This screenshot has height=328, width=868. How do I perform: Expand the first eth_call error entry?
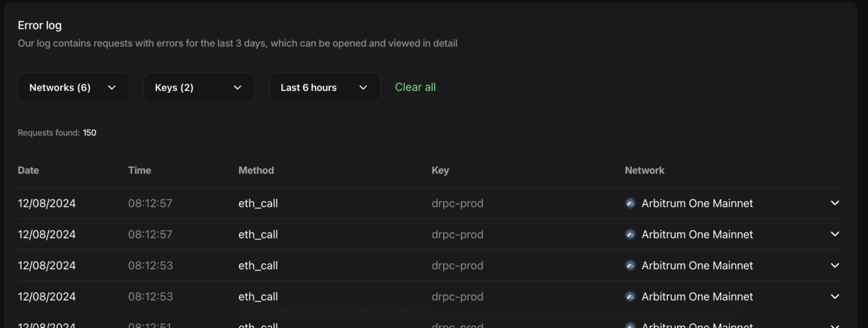tap(835, 203)
